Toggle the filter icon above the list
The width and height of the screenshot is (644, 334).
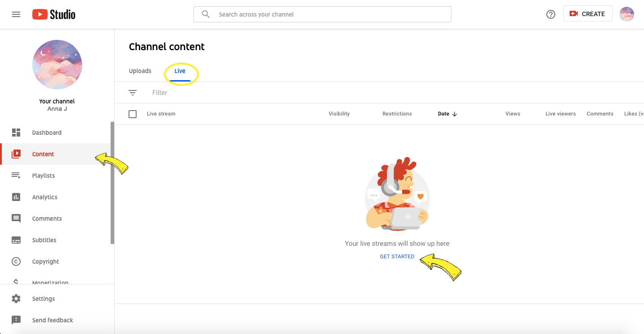133,93
